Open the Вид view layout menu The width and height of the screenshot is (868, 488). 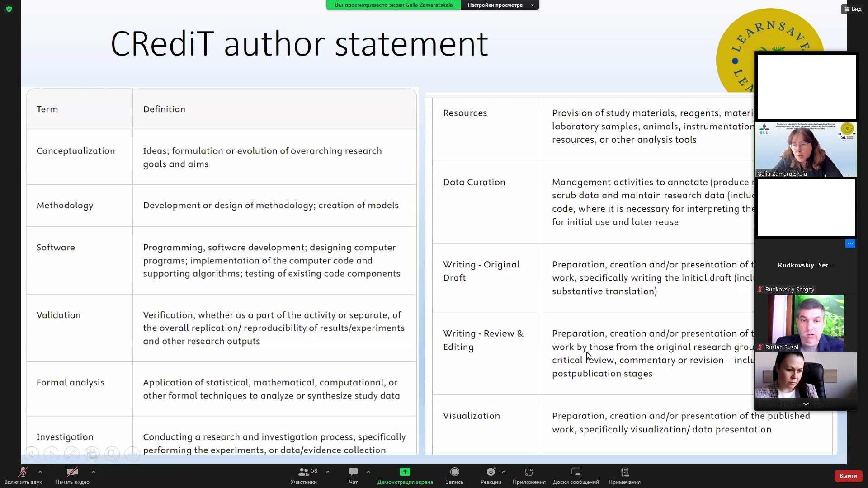click(x=853, y=9)
